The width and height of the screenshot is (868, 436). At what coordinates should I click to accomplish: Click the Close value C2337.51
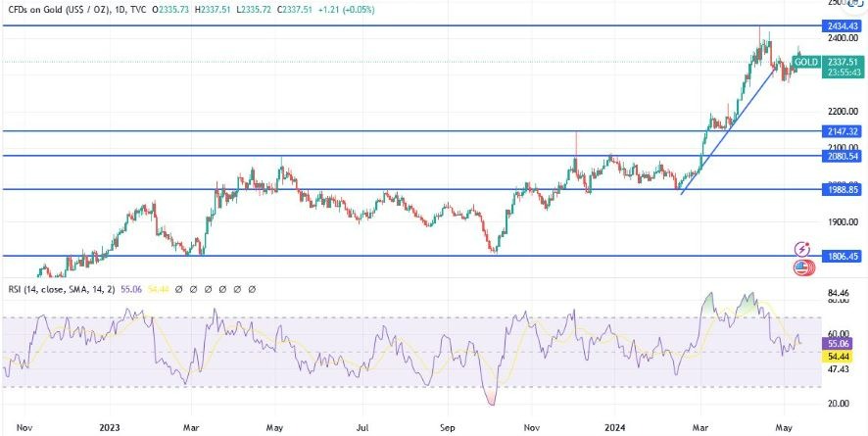pos(294,10)
